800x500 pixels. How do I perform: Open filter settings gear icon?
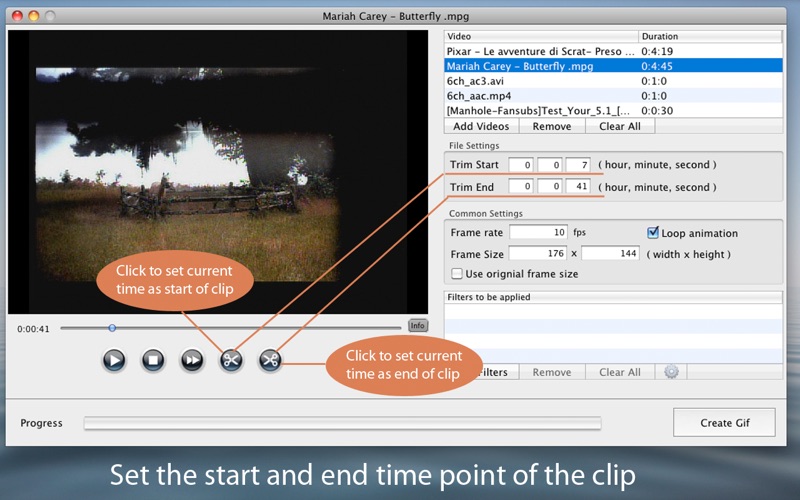tap(671, 372)
